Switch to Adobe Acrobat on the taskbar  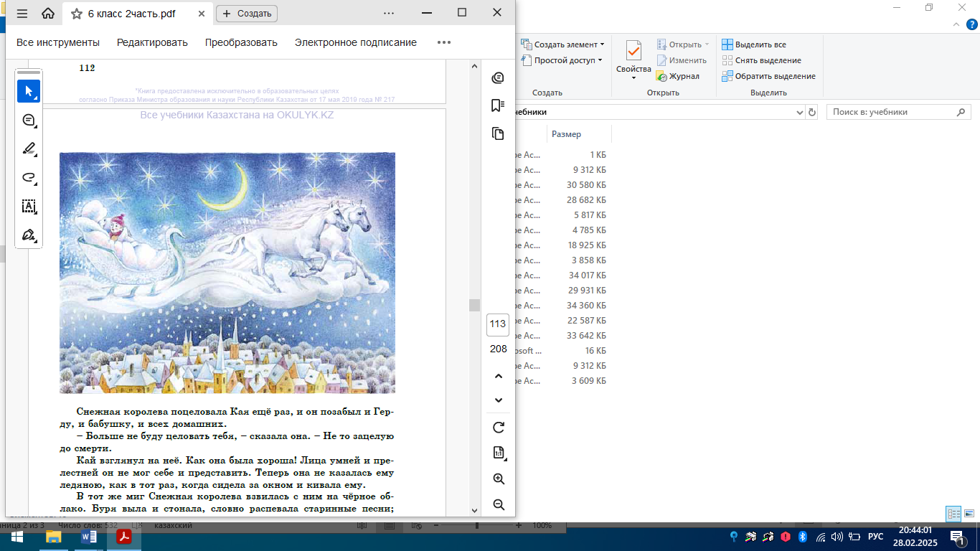124,537
